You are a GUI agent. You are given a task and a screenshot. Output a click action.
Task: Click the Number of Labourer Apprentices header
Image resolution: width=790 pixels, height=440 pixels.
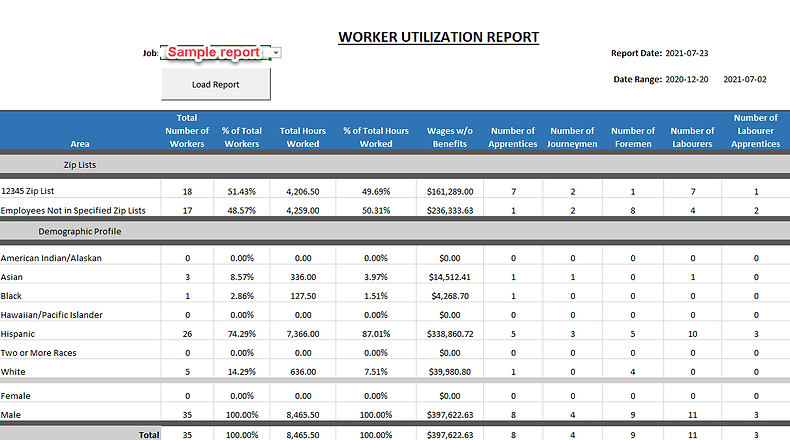click(x=755, y=131)
